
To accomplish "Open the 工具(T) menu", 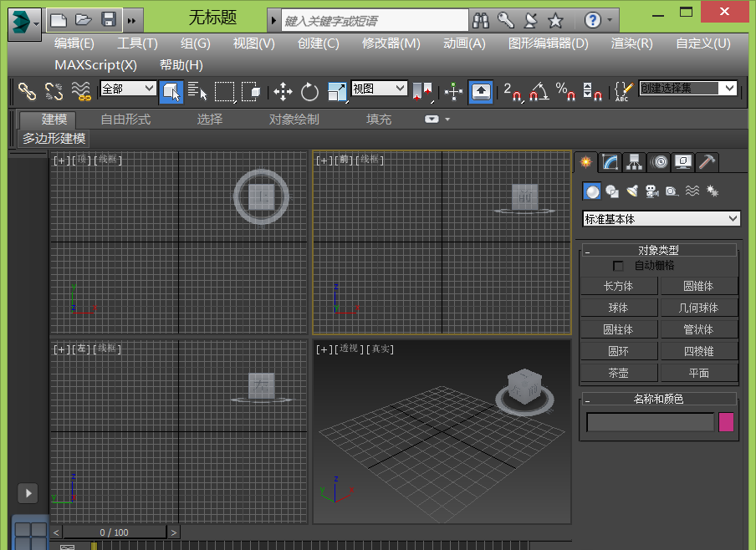I will tap(137, 43).
